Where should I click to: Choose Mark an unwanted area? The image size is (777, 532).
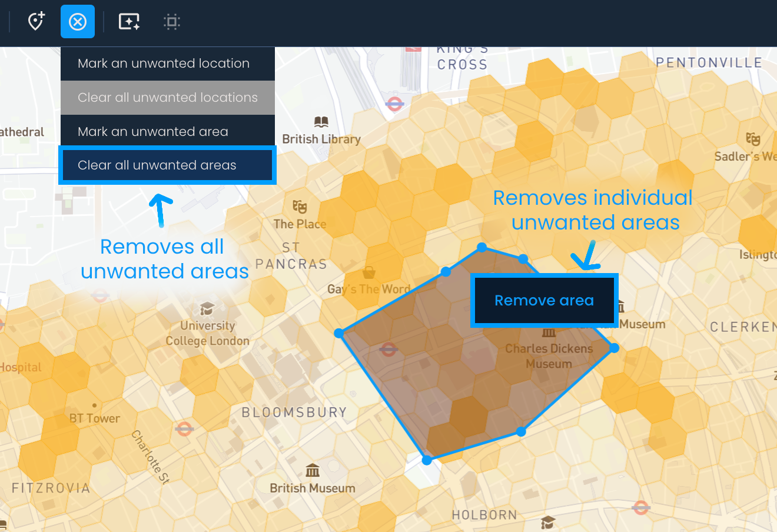[x=168, y=132]
